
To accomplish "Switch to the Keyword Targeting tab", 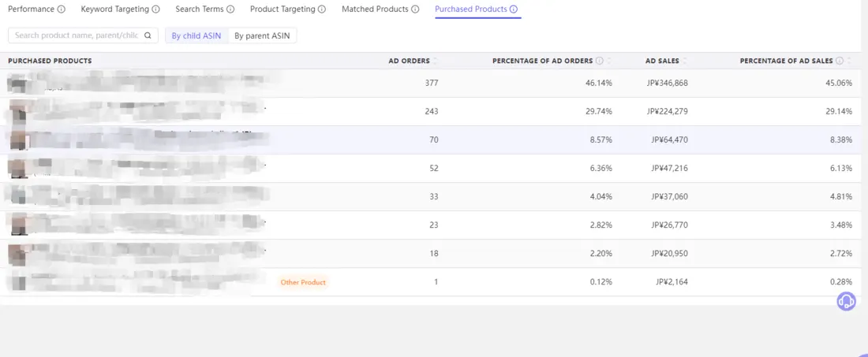I will coord(114,9).
